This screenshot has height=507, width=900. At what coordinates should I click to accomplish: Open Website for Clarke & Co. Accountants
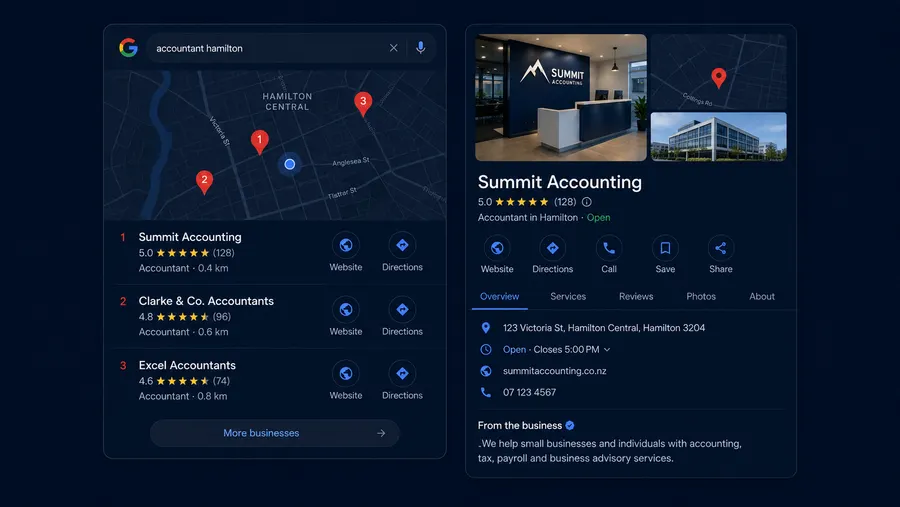pos(346,317)
